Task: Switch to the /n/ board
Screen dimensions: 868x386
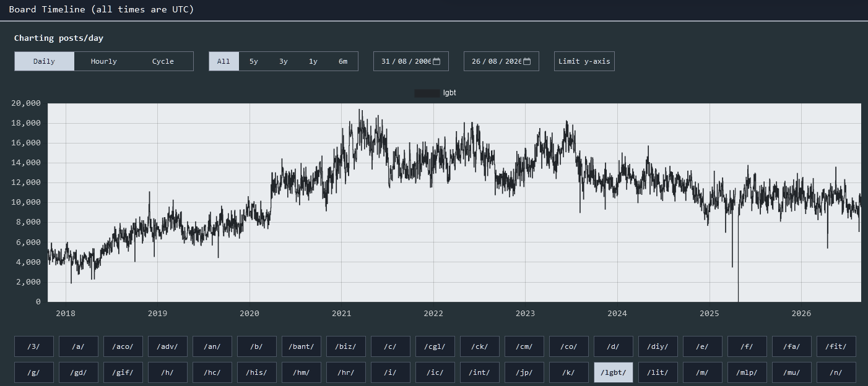Action: click(x=836, y=372)
